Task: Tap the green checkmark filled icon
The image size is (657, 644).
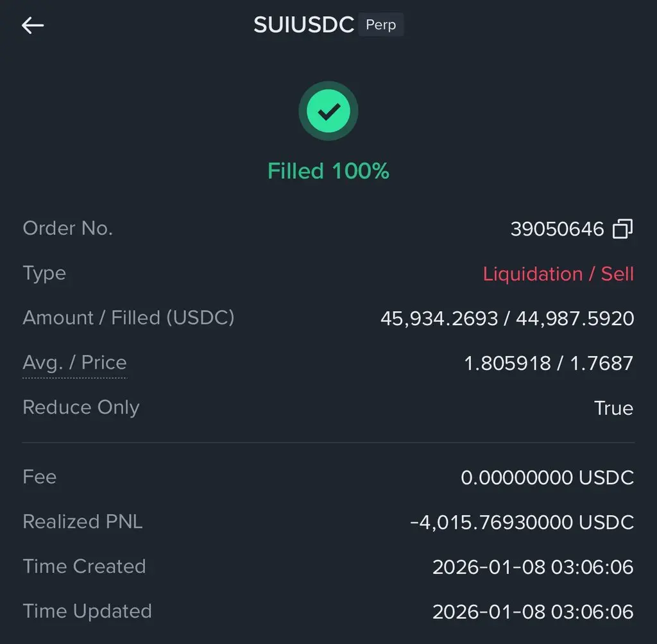Action: (328, 111)
